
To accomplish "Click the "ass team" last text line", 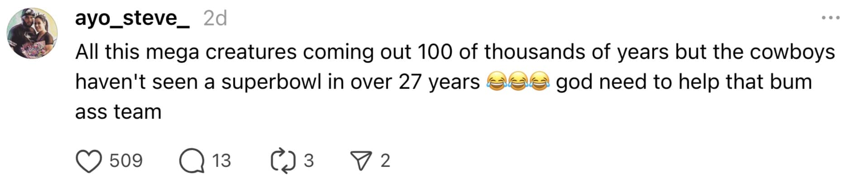I will pyautogui.click(x=118, y=112).
